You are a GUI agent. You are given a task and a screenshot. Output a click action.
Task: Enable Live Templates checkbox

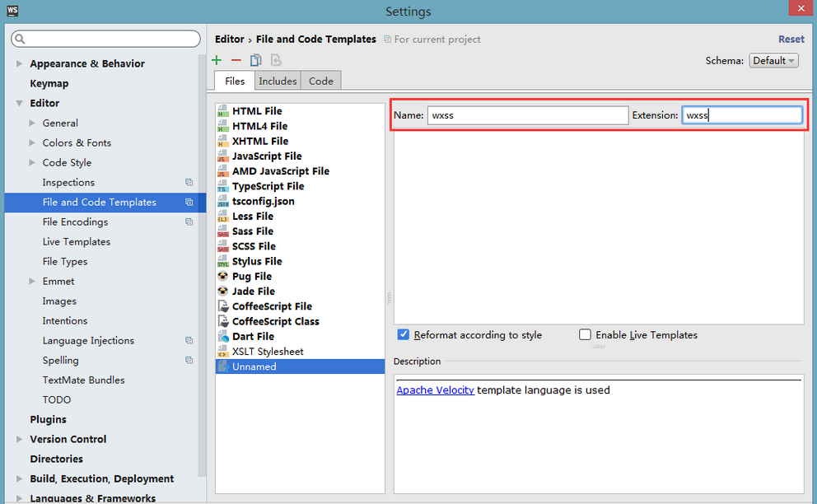coord(585,334)
